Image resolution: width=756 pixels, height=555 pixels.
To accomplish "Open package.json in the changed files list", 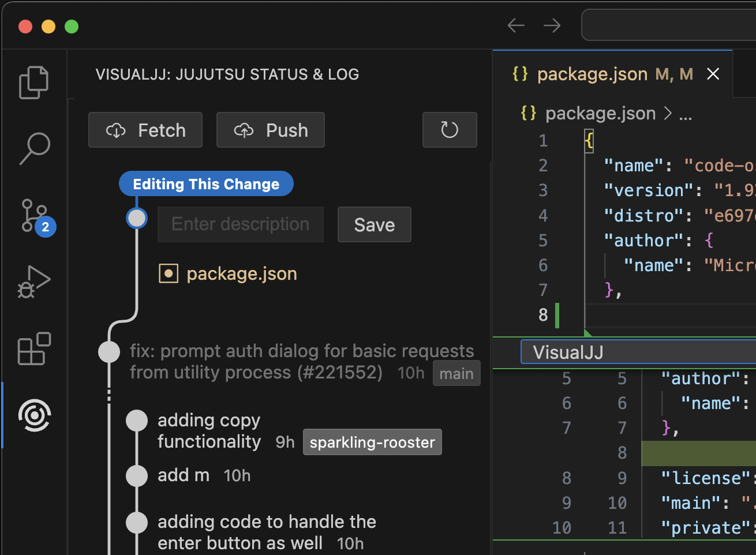I will coord(241,274).
